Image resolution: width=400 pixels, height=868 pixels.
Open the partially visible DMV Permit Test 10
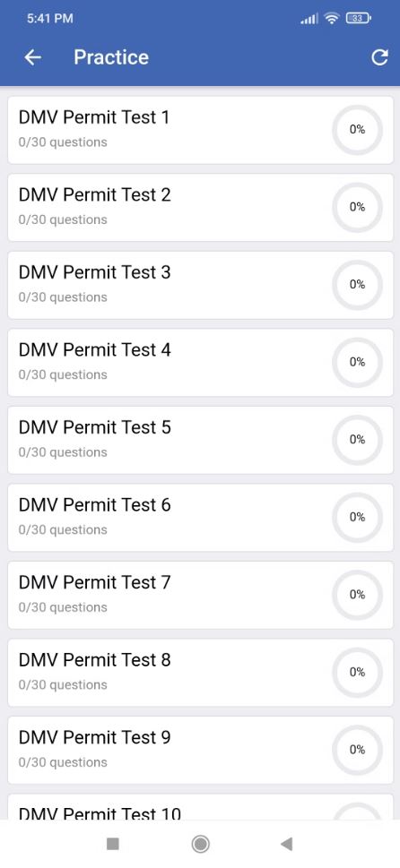tap(200, 807)
